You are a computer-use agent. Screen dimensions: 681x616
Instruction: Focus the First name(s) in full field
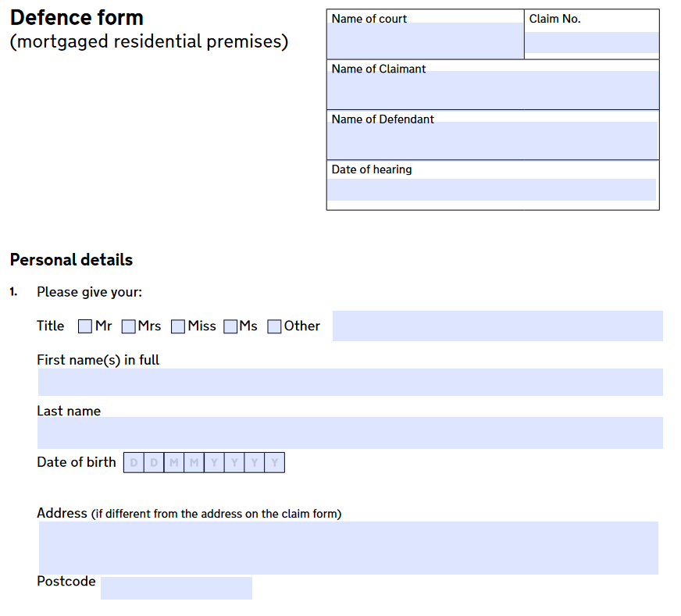[351, 382]
